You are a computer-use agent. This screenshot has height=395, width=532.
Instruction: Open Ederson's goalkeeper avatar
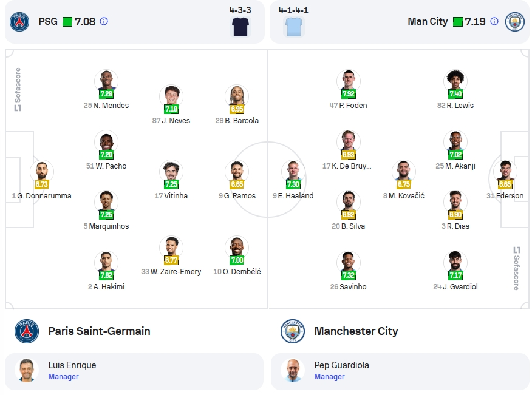pyautogui.click(x=505, y=172)
